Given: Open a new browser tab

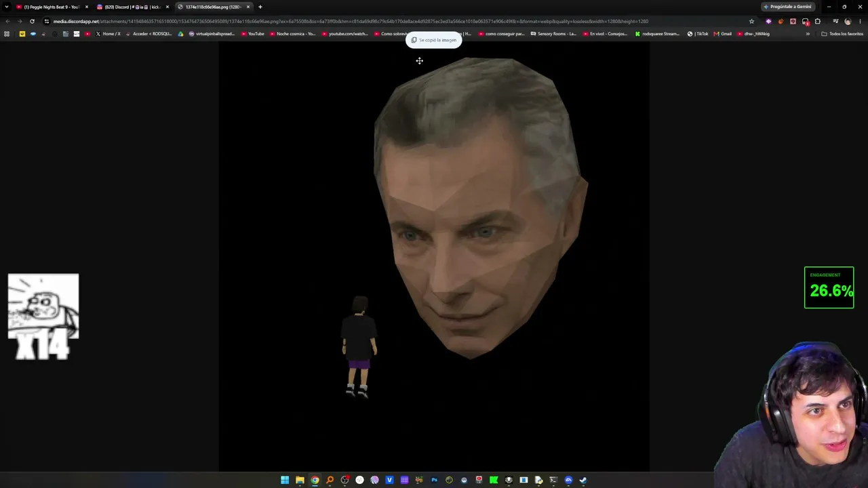Looking at the screenshot, I should click(260, 7).
